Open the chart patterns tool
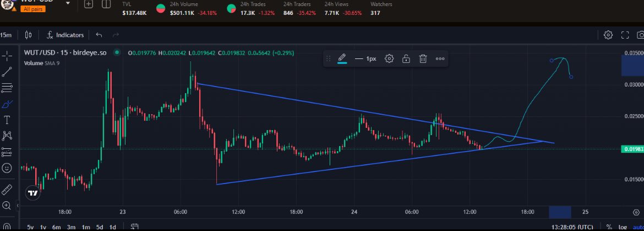The height and width of the screenshot is (231, 644). pyautogui.click(x=7, y=136)
